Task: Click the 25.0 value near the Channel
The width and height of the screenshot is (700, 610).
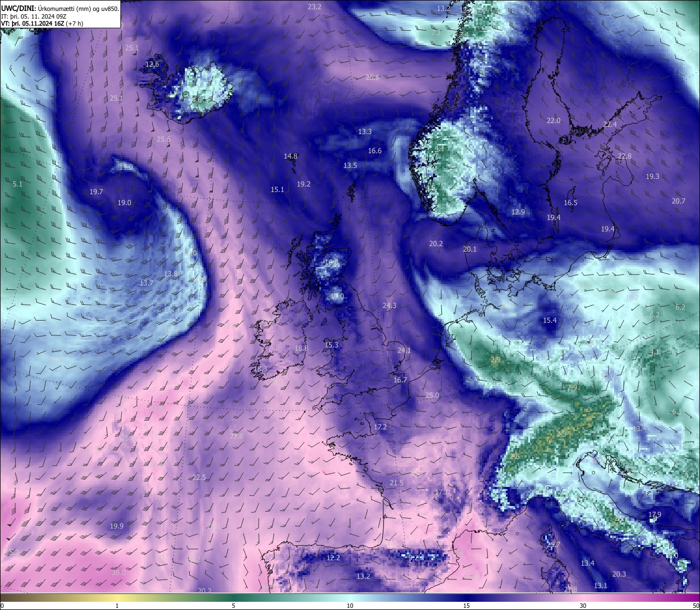Action: tap(432, 395)
